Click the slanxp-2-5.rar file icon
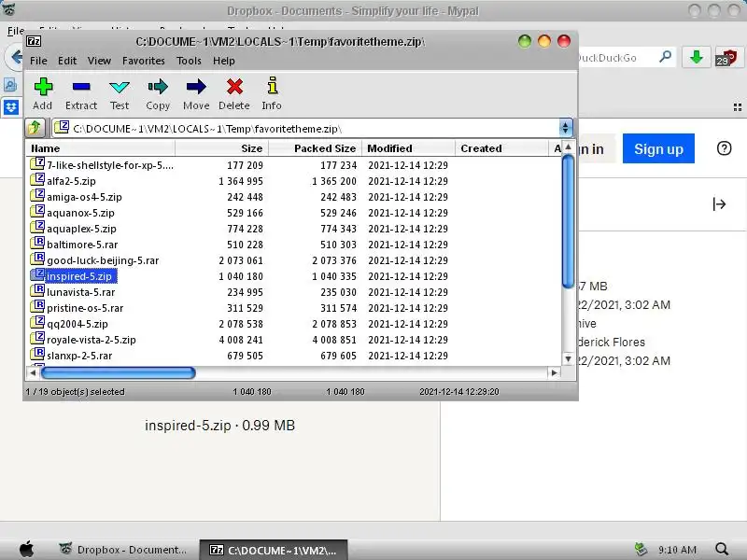This screenshot has width=747, height=560. point(37,355)
